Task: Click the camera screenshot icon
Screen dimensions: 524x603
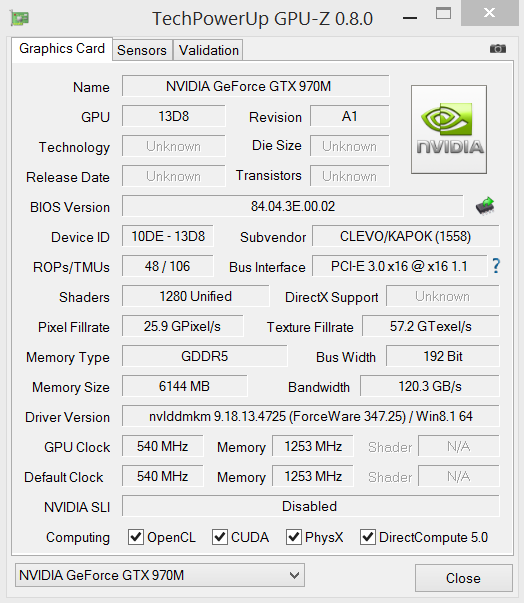Action: (497, 49)
